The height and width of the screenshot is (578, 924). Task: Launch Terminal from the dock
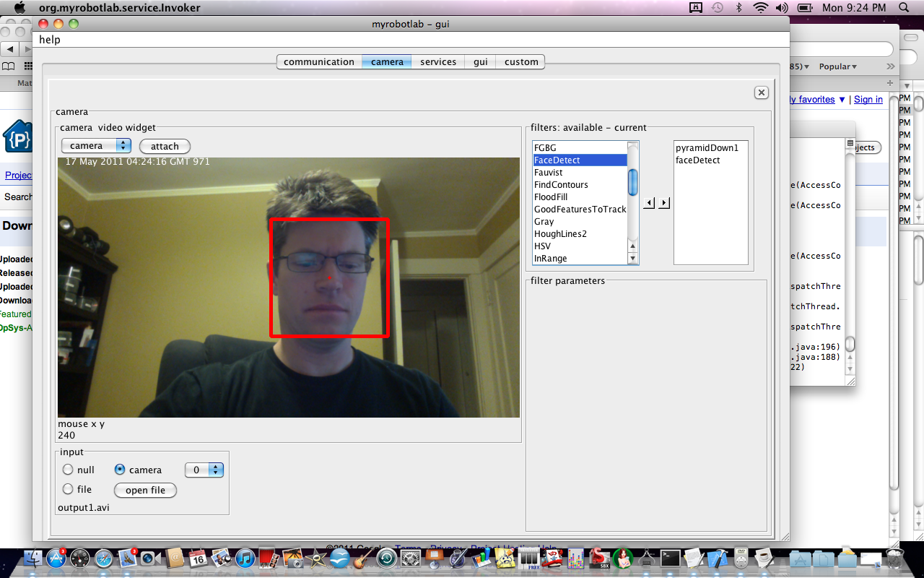[x=671, y=558]
